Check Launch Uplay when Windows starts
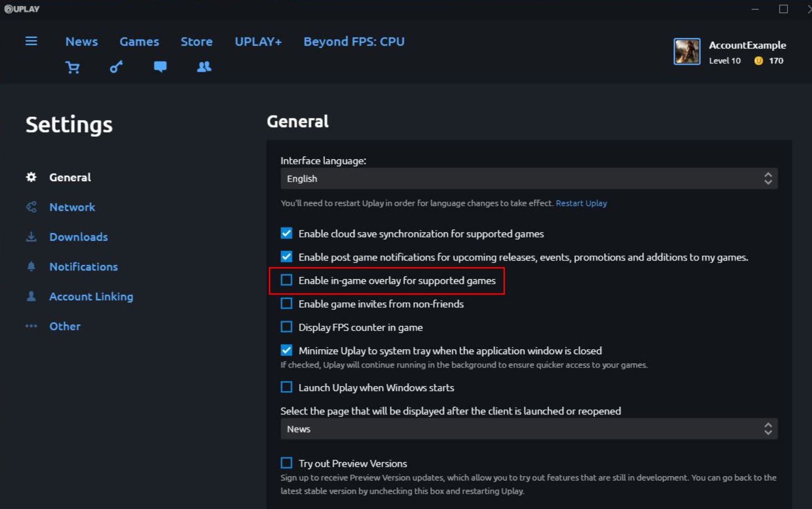Viewport: 812px width, 509px height. click(x=286, y=387)
